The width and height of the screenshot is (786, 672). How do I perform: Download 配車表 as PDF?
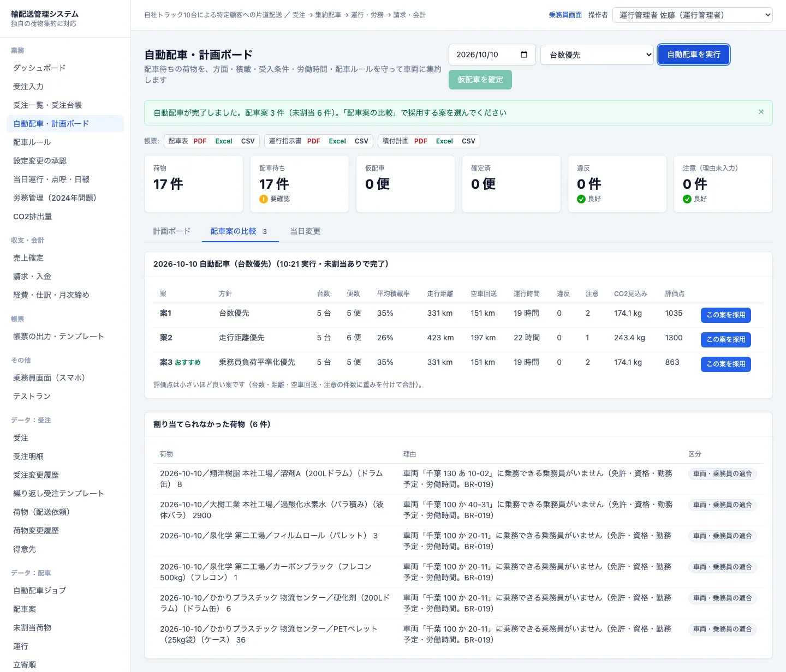(x=200, y=141)
